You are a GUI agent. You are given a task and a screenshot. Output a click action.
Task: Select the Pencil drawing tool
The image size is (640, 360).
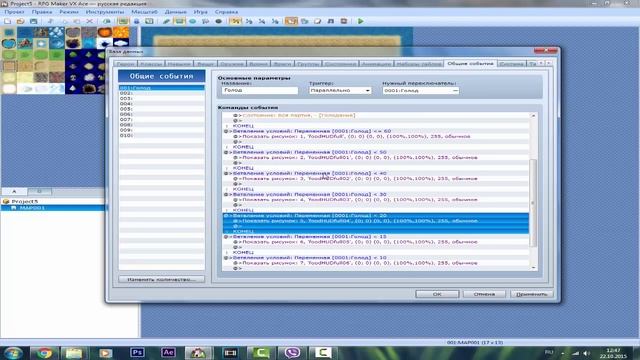point(167,21)
